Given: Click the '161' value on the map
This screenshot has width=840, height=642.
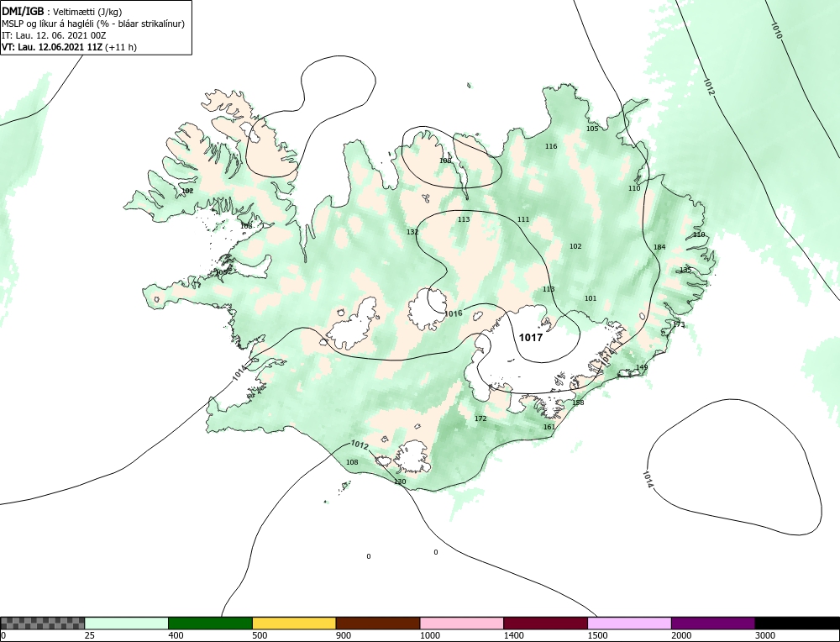Looking at the screenshot, I should [x=549, y=427].
